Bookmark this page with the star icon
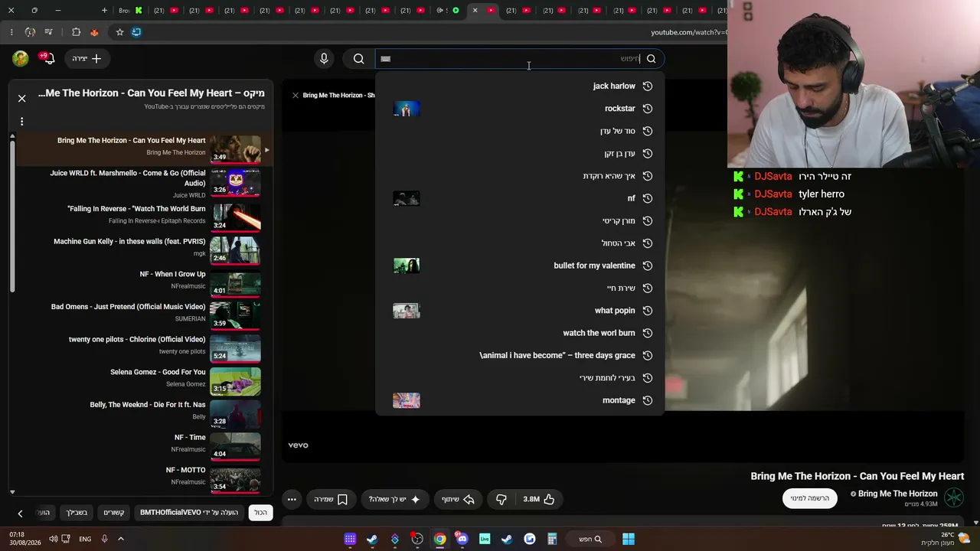 pos(119,32)
